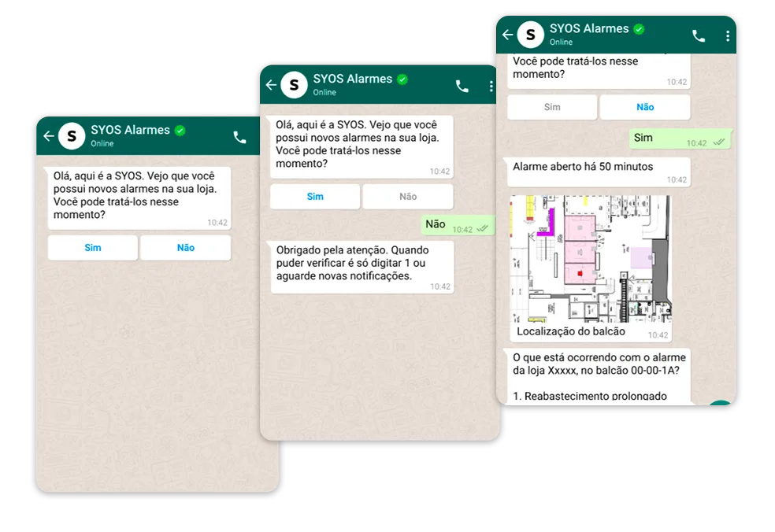Click 'SYOS Alarmes' title in left chat
Image resolution: width=775 pixels, height=532 pixels.
(x=130, y=130)
